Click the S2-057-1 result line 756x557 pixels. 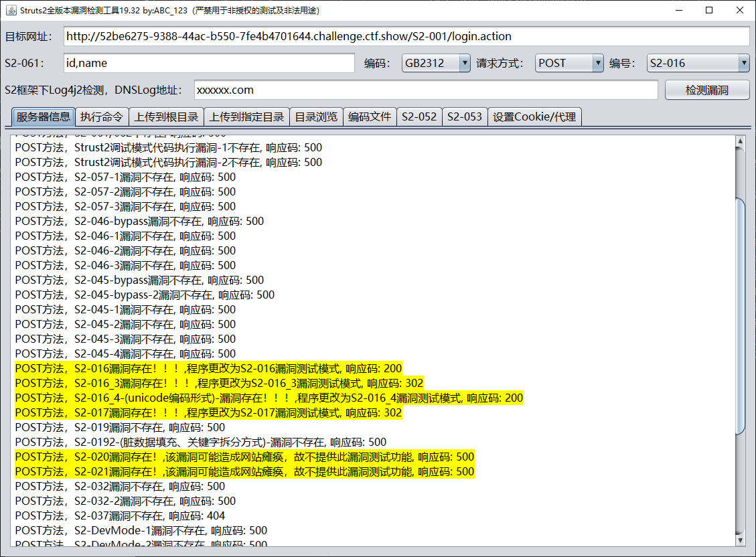click(125, 177)
